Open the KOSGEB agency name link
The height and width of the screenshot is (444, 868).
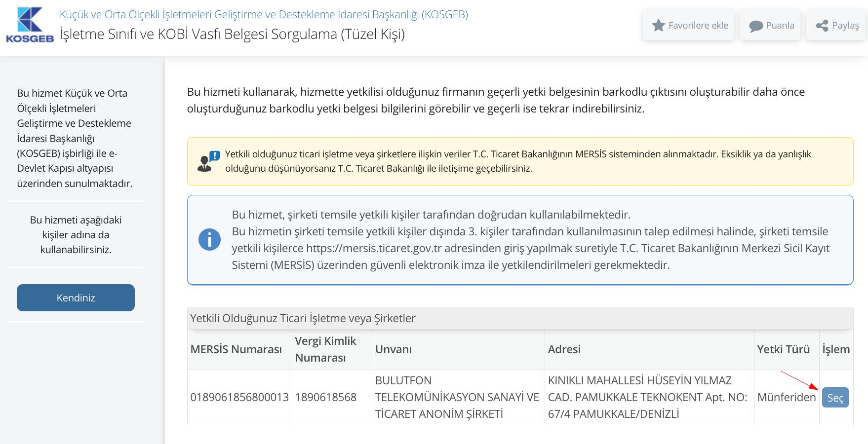coord(264,14)
